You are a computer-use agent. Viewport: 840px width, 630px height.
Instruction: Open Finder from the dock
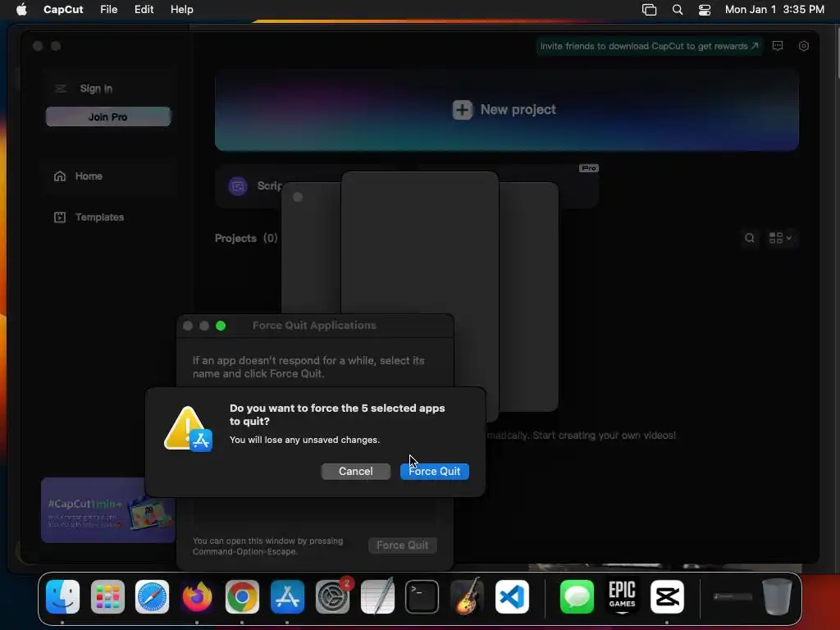62,597
